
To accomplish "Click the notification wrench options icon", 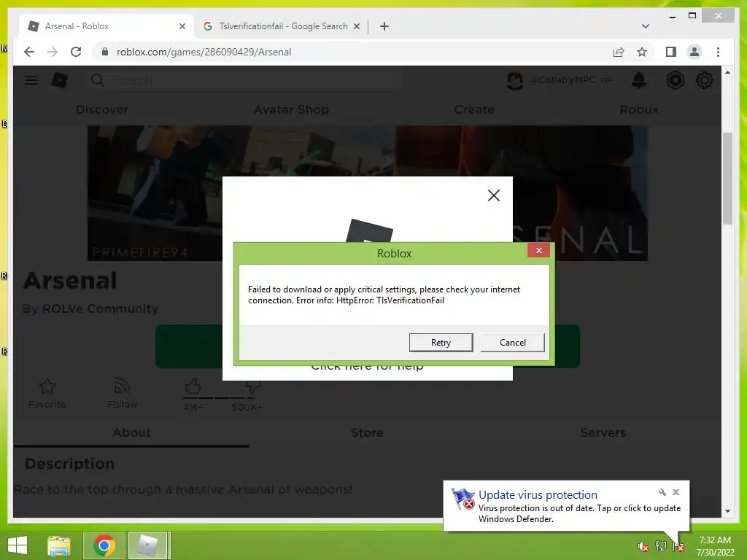I will click(x=662, y=492).
